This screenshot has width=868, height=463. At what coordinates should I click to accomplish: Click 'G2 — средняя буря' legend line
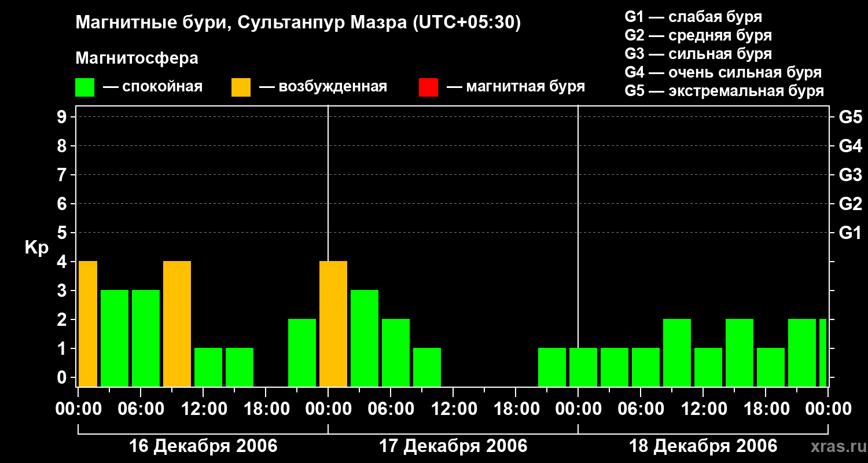coord(698,35)
